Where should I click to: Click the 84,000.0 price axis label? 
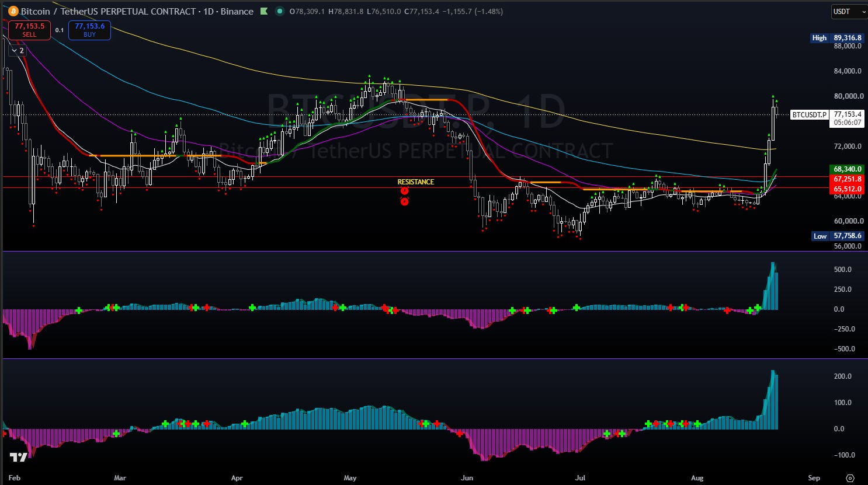click(848, 71)
